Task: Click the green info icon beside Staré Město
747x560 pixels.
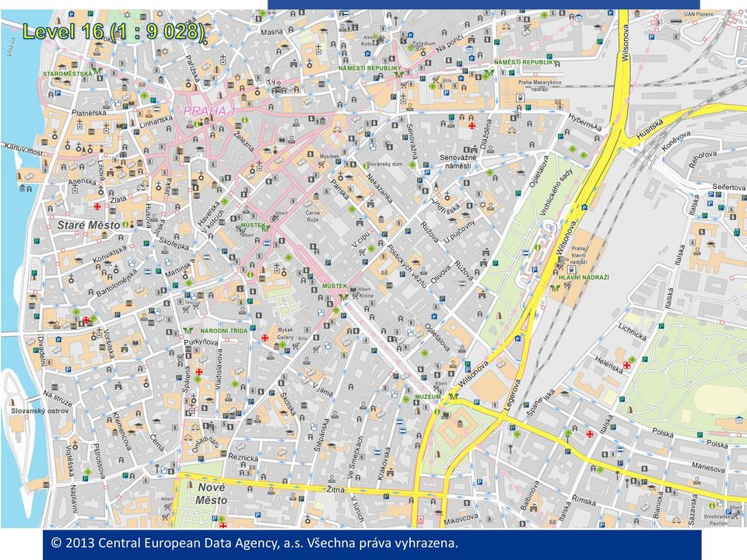Action: 125,224
